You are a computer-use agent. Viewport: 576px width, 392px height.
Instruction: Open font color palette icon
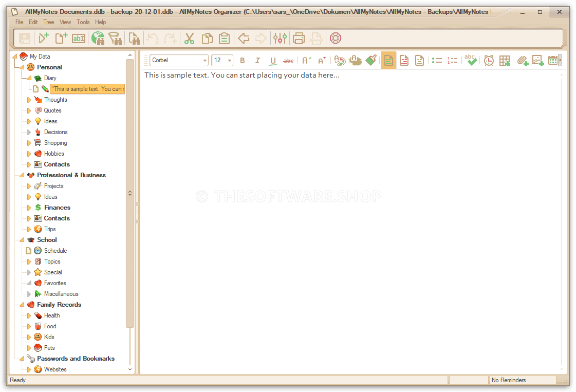coord(340,60)
